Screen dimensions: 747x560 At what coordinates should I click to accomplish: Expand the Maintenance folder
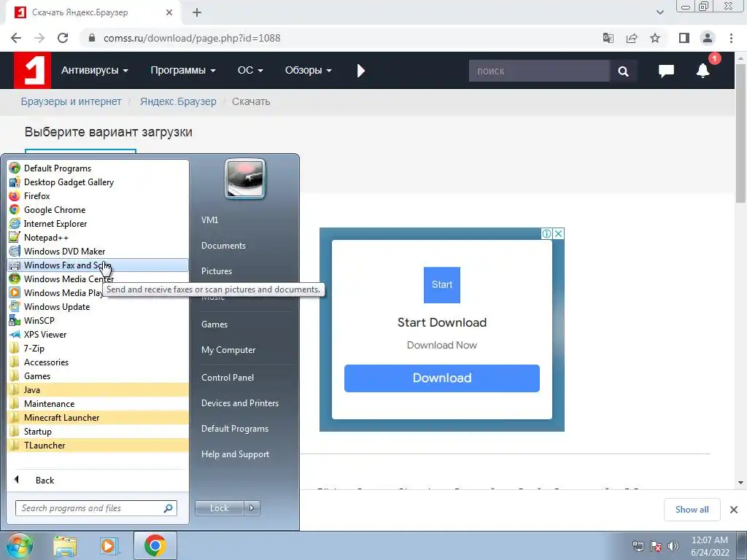point(98,403)
